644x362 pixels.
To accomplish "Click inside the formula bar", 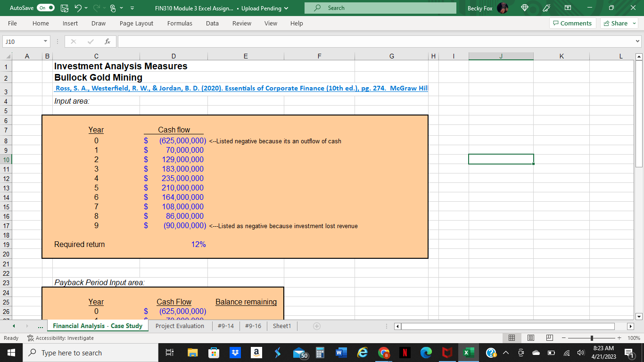I will point(330,41).
